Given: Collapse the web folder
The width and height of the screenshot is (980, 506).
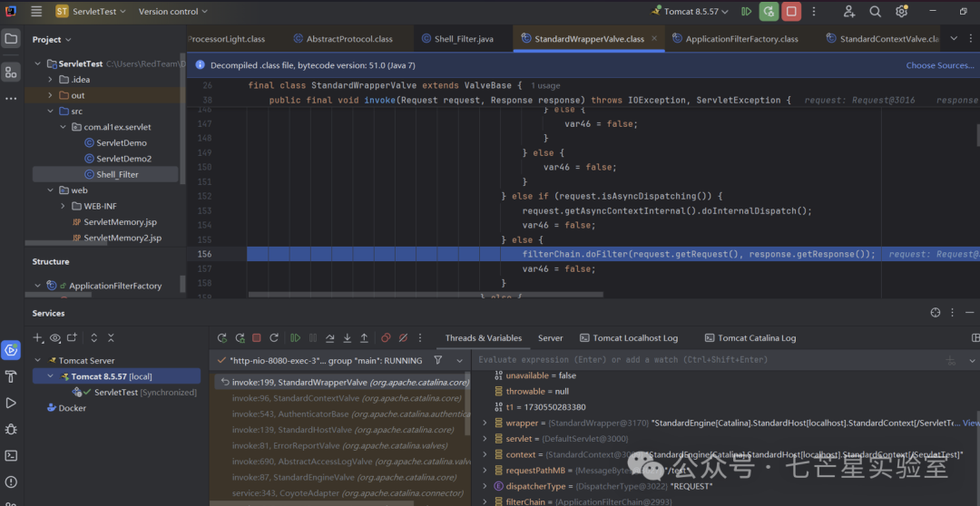Looking at the screenshot, I should (50, 190).
